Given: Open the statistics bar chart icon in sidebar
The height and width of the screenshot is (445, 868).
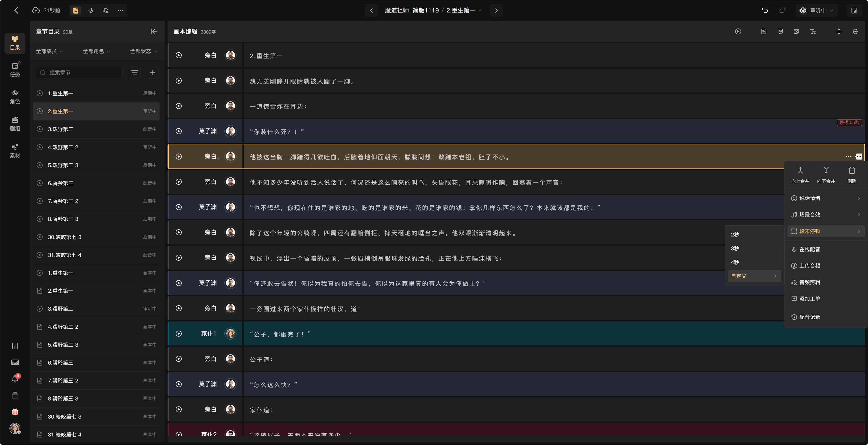Looking at the screenshot, I should pos(15,346).
